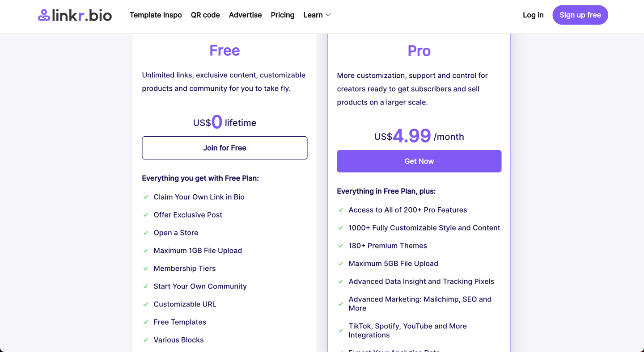Open the Template Inspo page

click(x=156, y=15)
